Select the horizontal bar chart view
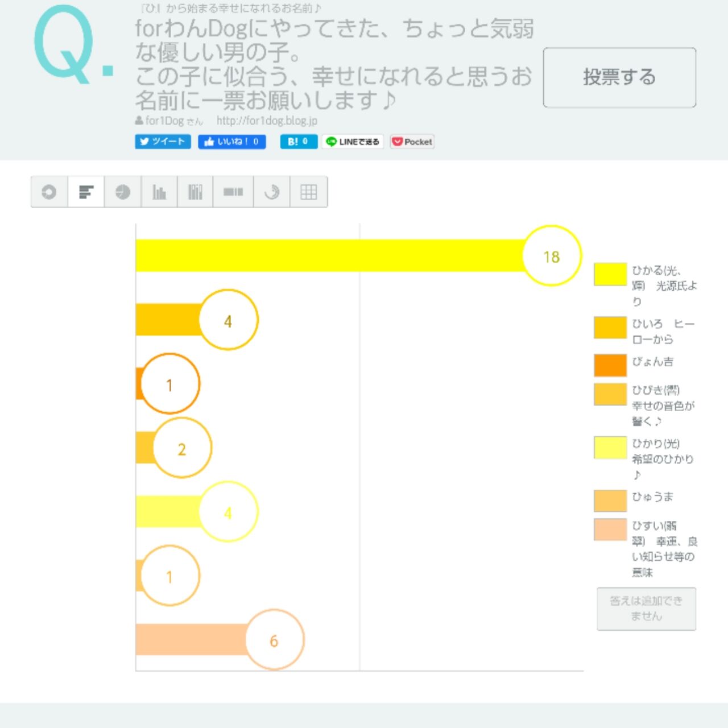 86,192
